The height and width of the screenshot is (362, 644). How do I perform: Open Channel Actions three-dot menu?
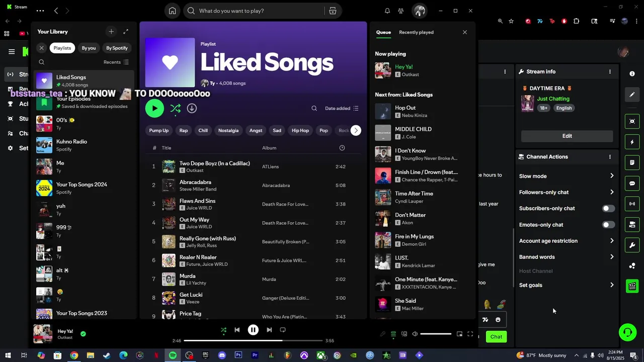(610, 157)
